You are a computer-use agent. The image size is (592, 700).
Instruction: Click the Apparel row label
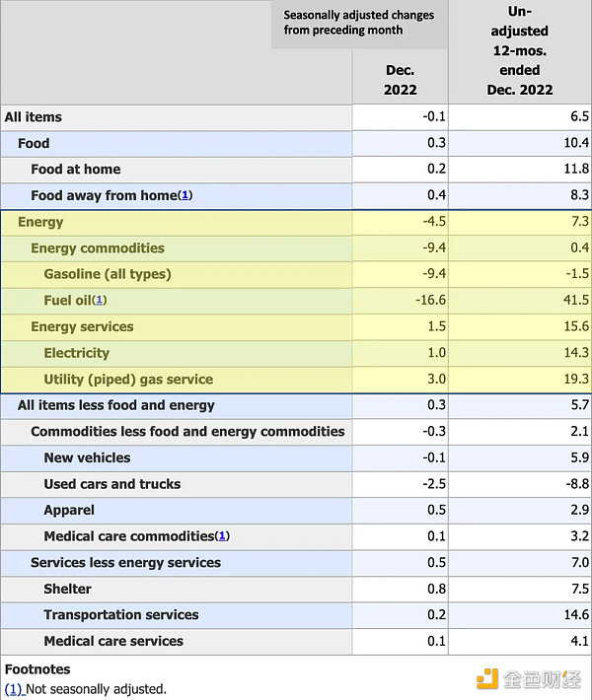click(x=69, y=510)
